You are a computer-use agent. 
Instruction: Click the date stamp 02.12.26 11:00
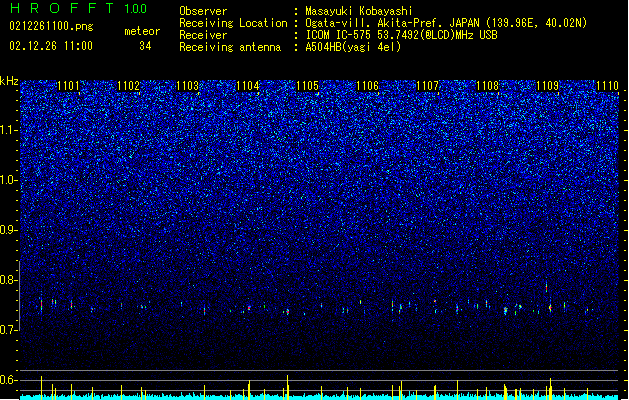(x=51, y=46)
